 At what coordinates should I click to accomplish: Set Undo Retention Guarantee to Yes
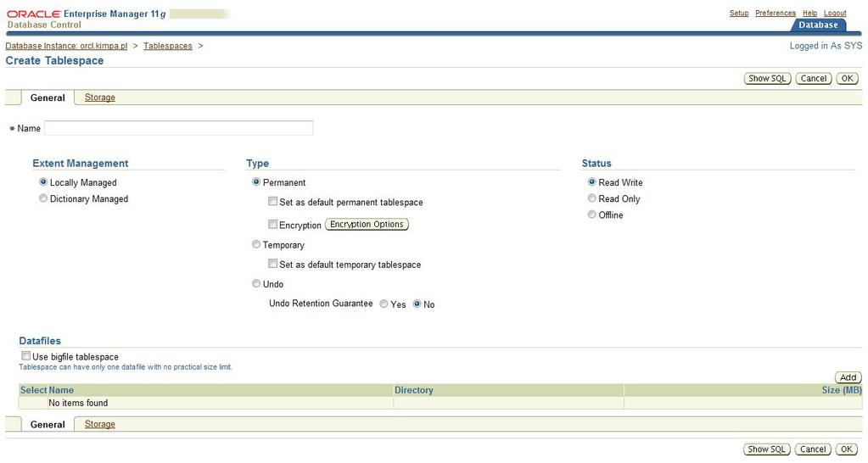coord(384,304)
